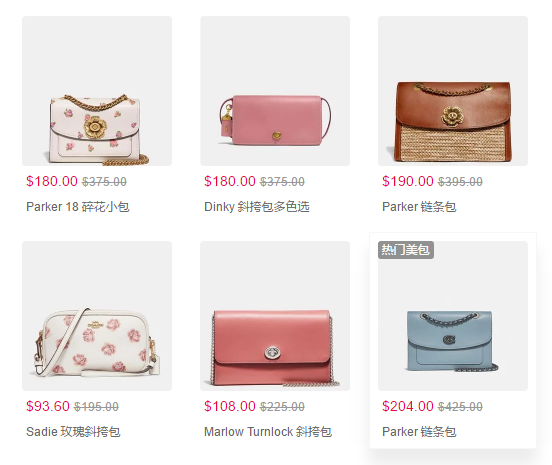Screen dimensions: 552x465
Task: Open the Parker 18 floral bag image
Action: point(97,91)
